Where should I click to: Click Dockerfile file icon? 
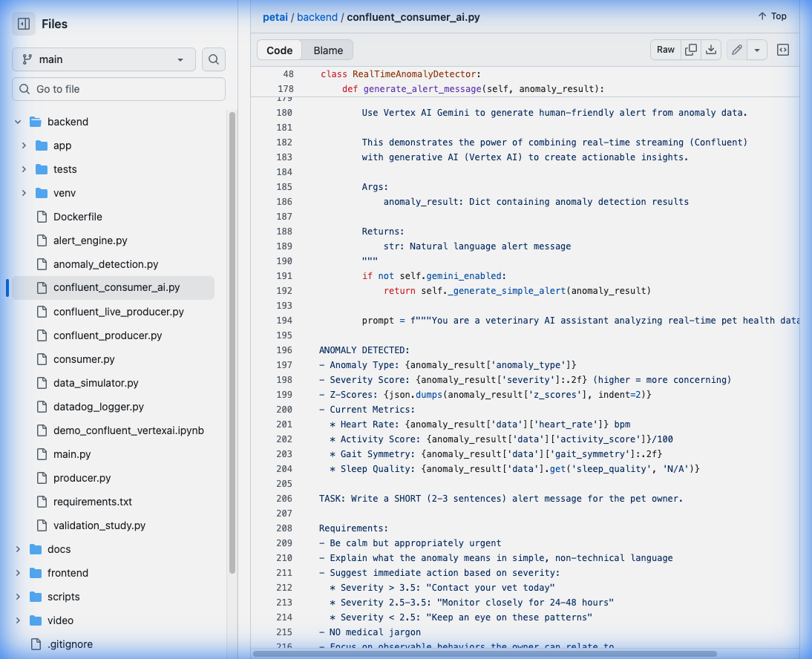point(42,217)
